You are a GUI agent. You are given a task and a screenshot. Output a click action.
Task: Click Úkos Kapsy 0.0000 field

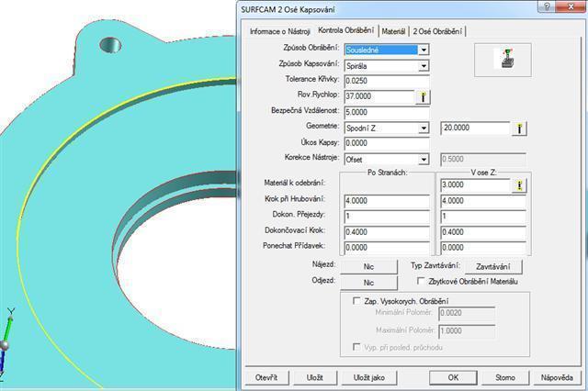click(387, 143)
